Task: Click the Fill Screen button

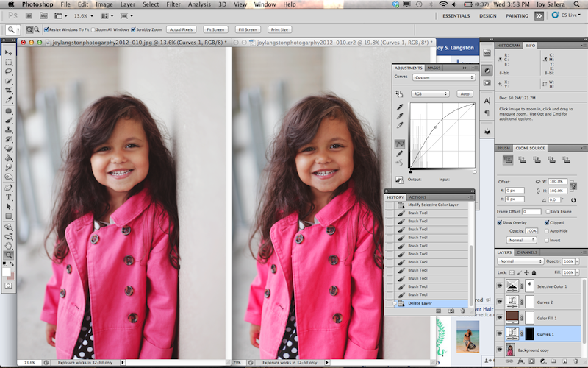Action: point(248,29)
